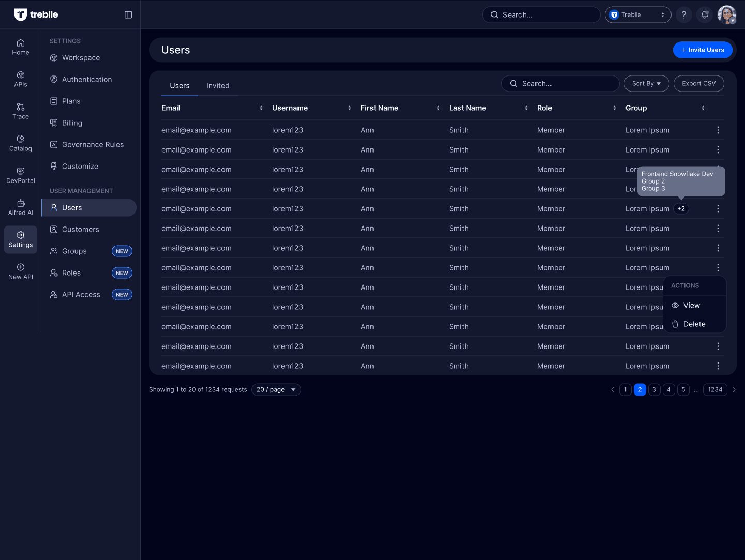This screenshot has height=560, width=745.
Task: Open help via question mark icon
Action: [683, 15]
